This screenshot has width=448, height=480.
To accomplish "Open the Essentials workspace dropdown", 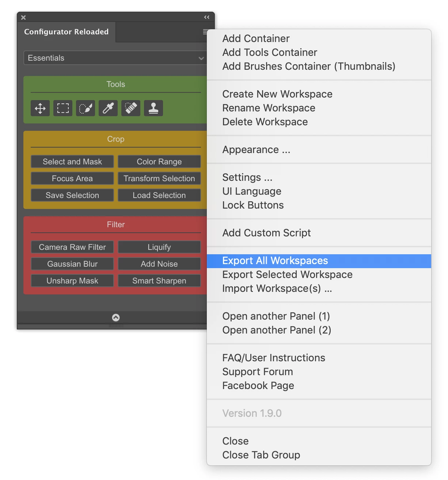I will 116,58.
